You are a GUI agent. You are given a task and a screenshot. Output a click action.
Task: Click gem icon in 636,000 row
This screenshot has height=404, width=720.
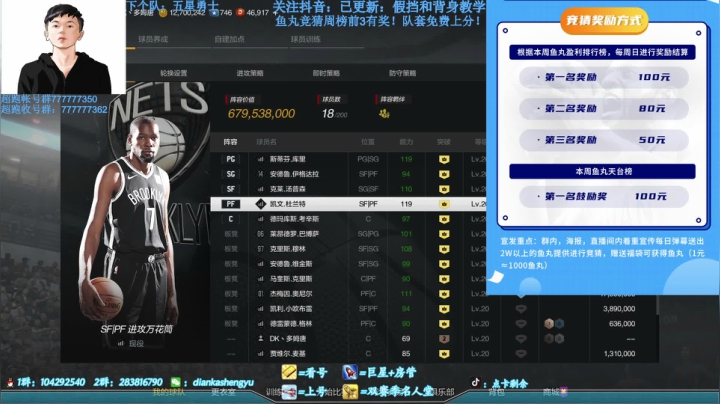click(x=521, y=324)
